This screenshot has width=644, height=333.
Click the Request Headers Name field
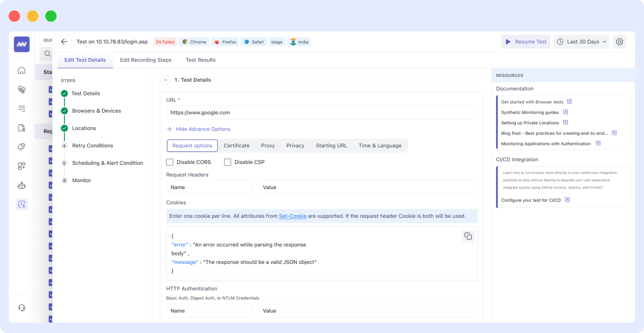point(210,187)
